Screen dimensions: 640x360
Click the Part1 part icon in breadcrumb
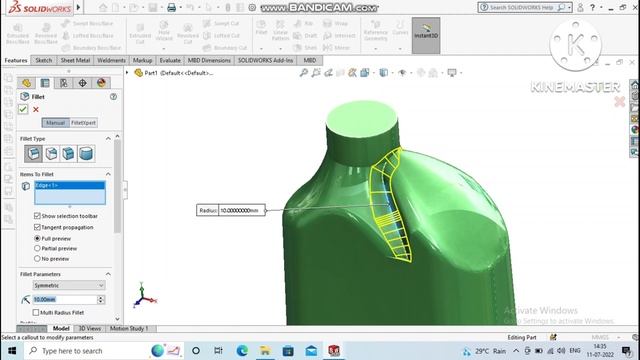(139, 73)
